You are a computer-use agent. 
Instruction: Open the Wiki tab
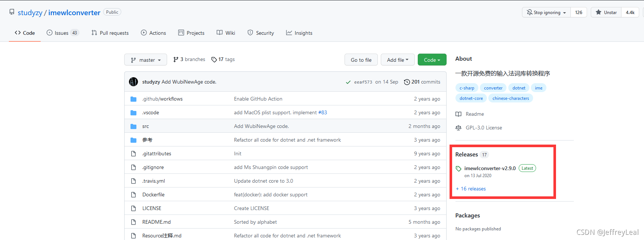pos(226,33)
